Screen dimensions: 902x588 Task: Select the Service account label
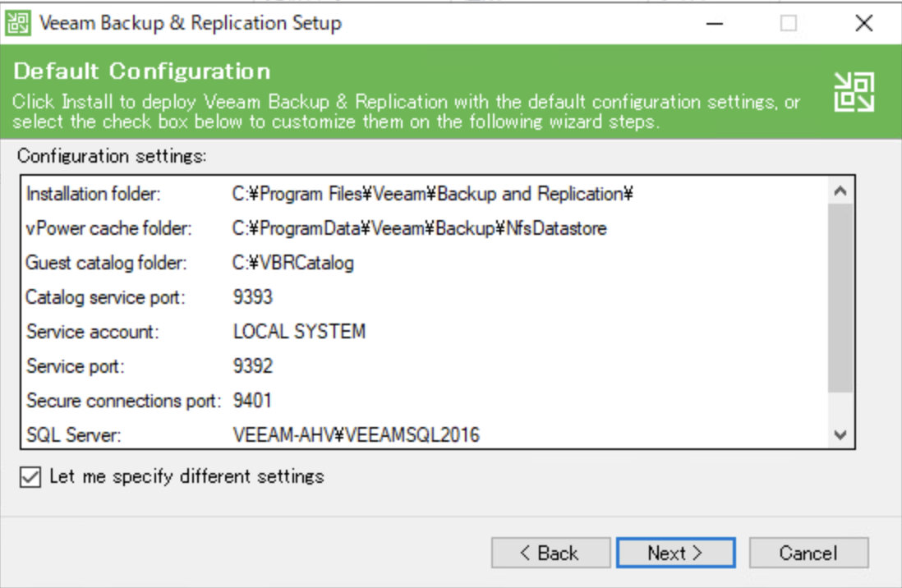tap(93, 332)
